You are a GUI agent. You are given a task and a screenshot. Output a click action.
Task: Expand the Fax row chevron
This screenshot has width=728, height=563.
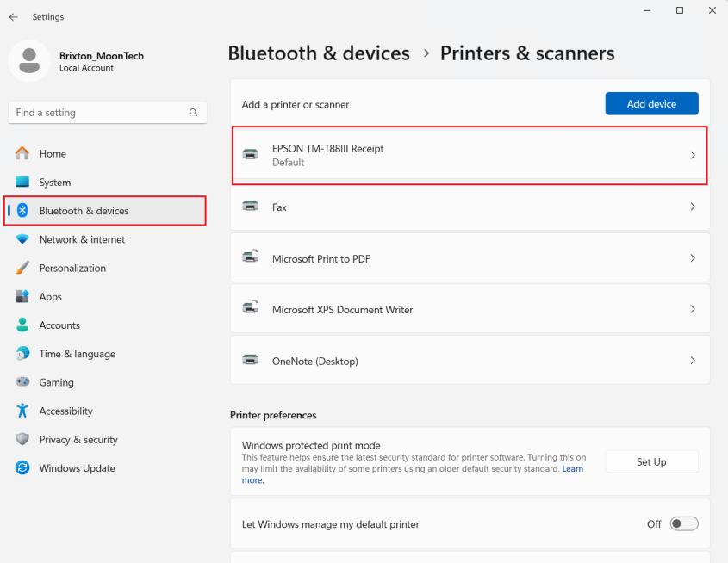(x=693, y=207)
